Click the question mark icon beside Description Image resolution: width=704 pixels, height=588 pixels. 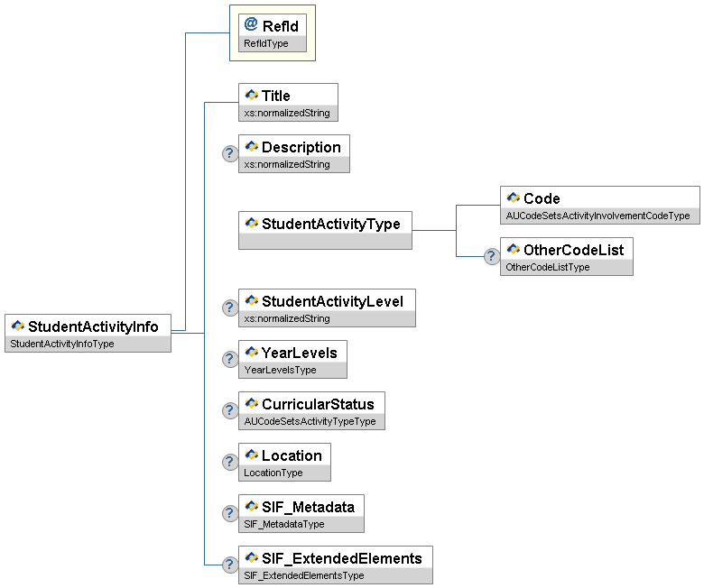point(230,153)
